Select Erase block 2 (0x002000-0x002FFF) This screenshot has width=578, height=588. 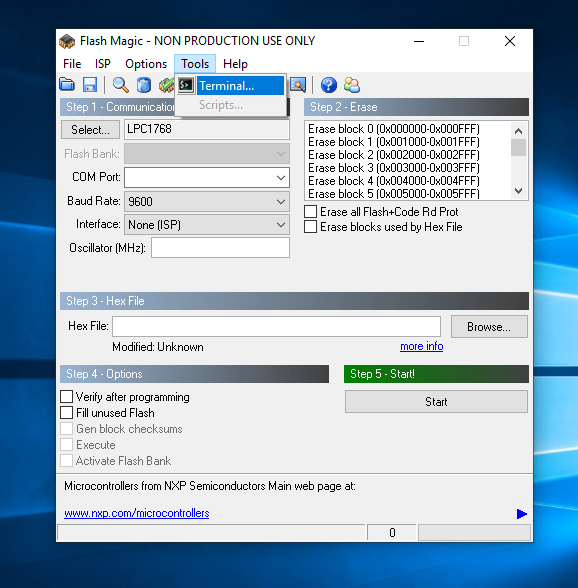coord(394,155)
